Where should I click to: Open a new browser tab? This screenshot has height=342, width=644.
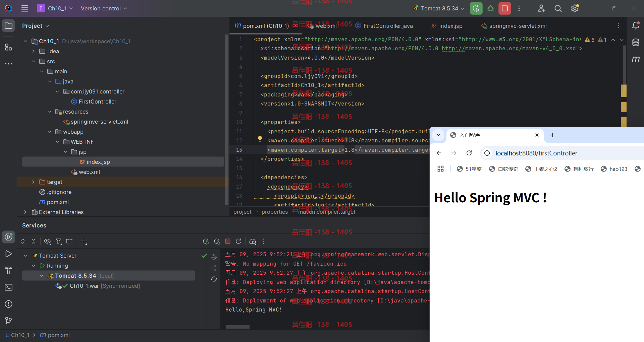(552, 135)
